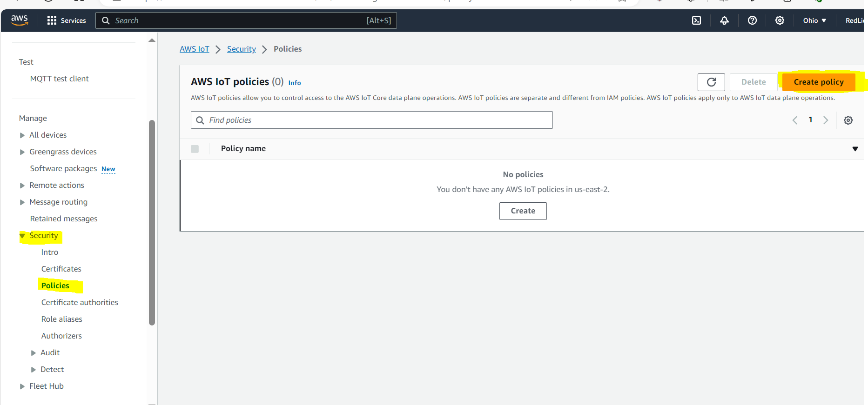The width and height of the screenshot is (868, 405).
Task: Open Retained messages
Action: 64,219
